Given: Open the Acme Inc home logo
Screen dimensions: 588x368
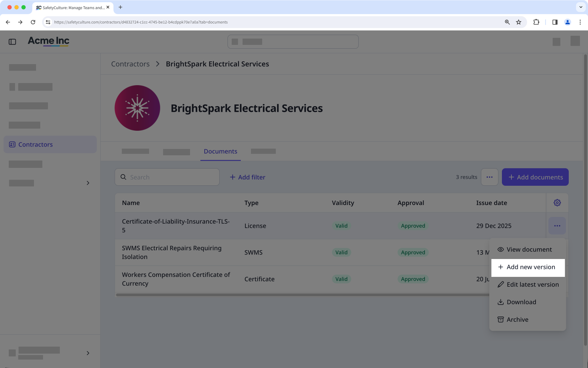Looking at the screenshot, I should point(49,41).
